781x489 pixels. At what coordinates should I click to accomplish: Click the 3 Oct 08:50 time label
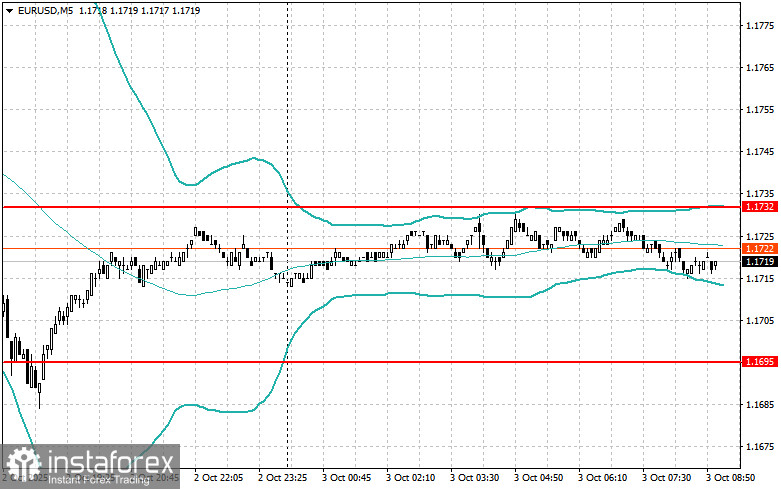[x=730, y=478]
